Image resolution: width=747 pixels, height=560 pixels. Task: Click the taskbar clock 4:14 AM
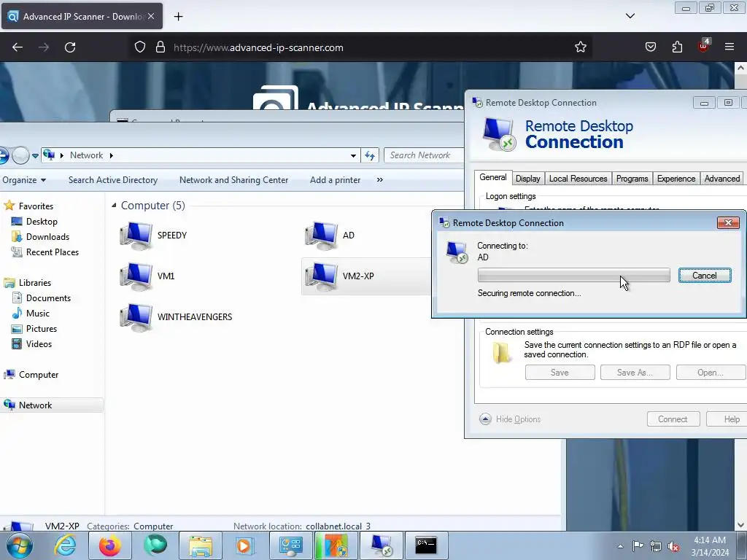710,540
